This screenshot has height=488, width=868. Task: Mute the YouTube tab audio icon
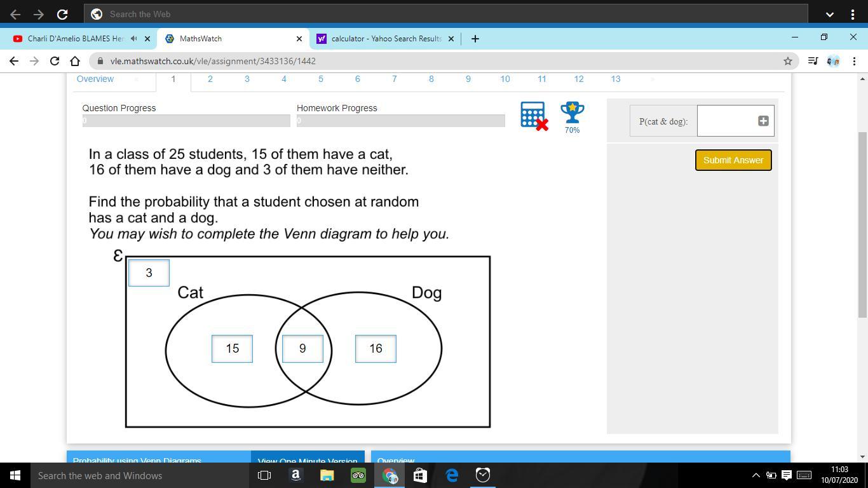click(x=134, y=39)
